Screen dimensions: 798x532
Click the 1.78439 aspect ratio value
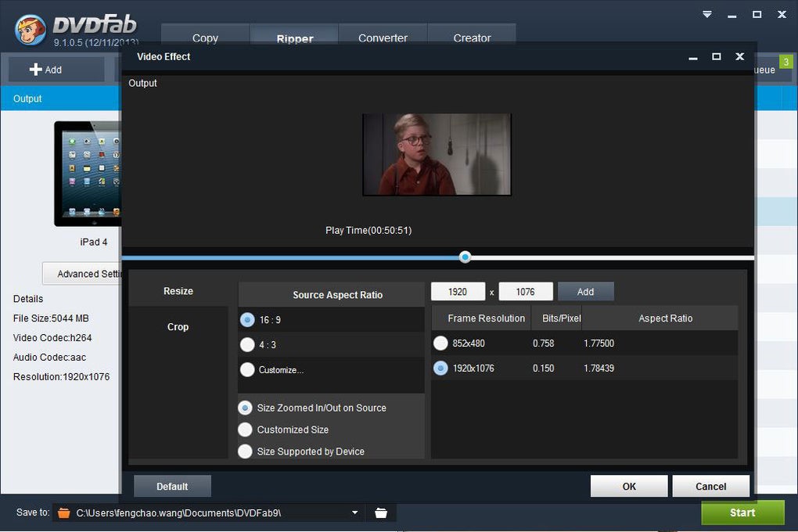click(598, 368)
